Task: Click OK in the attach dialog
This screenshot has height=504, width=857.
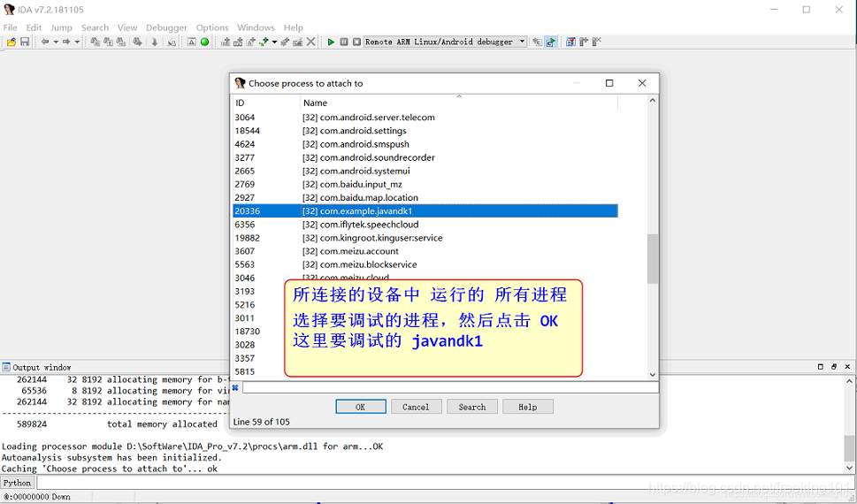Action: [361, 407]
